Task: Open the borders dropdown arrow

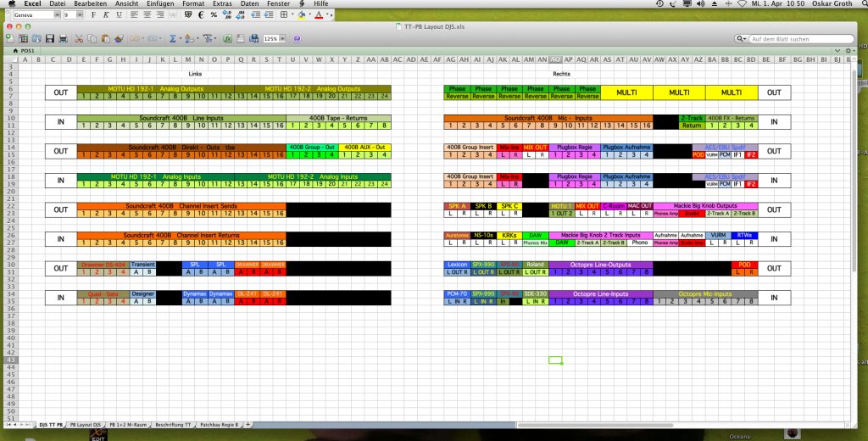Action: coord(292,15)
